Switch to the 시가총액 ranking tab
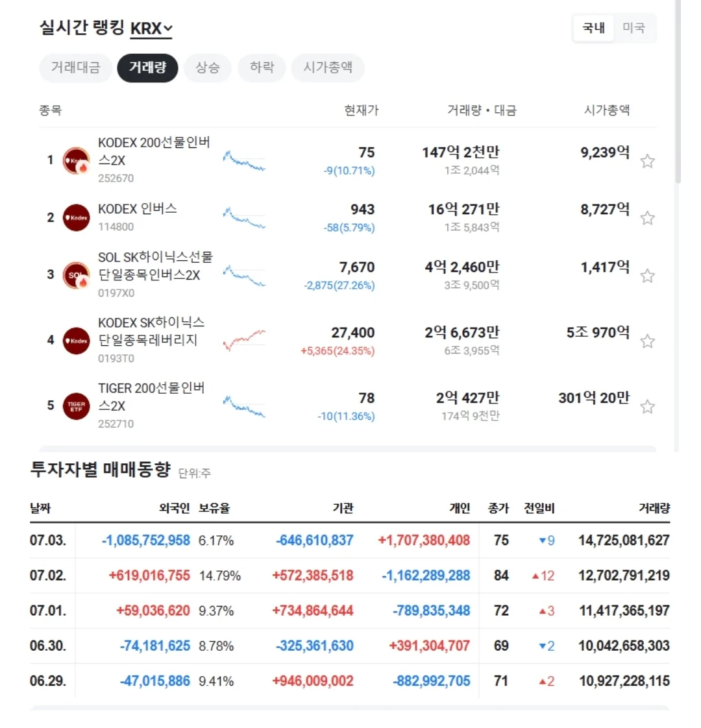Image resolution: width=701 pixels, height=728 pixels. tap(328, 67)
